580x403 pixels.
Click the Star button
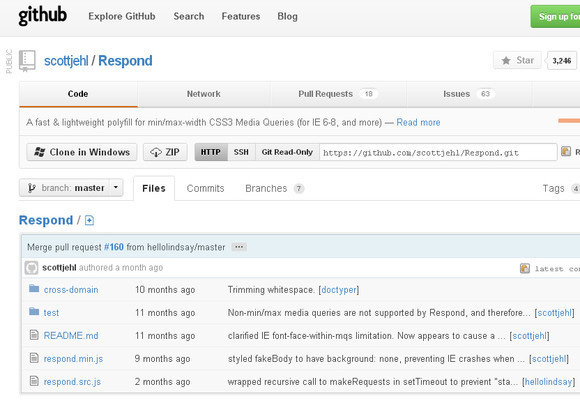pyautogui.click(x=517, y=60)
